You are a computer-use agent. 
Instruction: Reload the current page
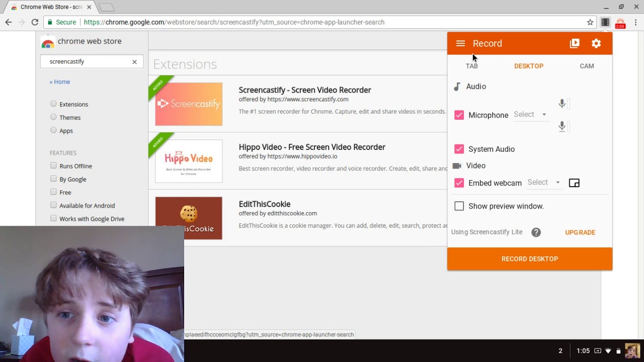pyautogui.click(x=35, y=22)
